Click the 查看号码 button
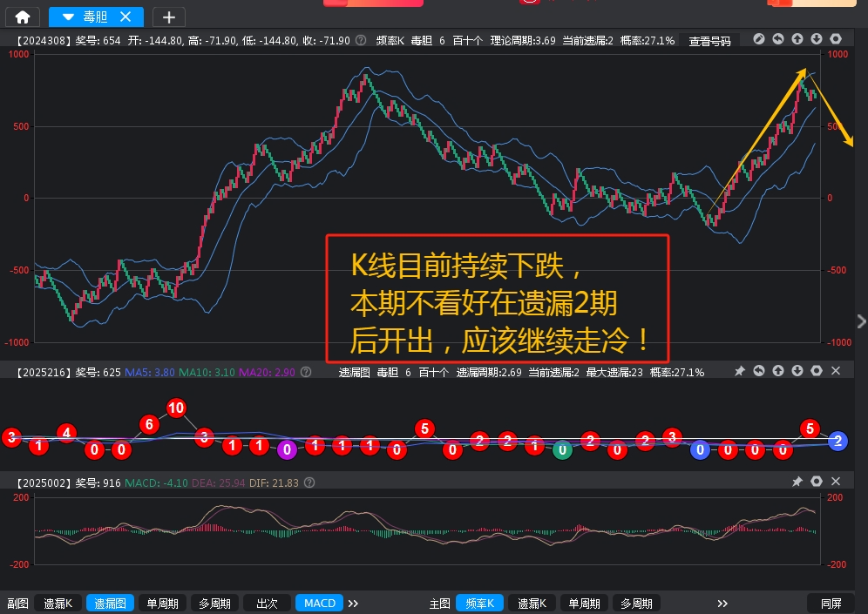The height and width of the screenshot is (614, 868). tap(709, 41)
